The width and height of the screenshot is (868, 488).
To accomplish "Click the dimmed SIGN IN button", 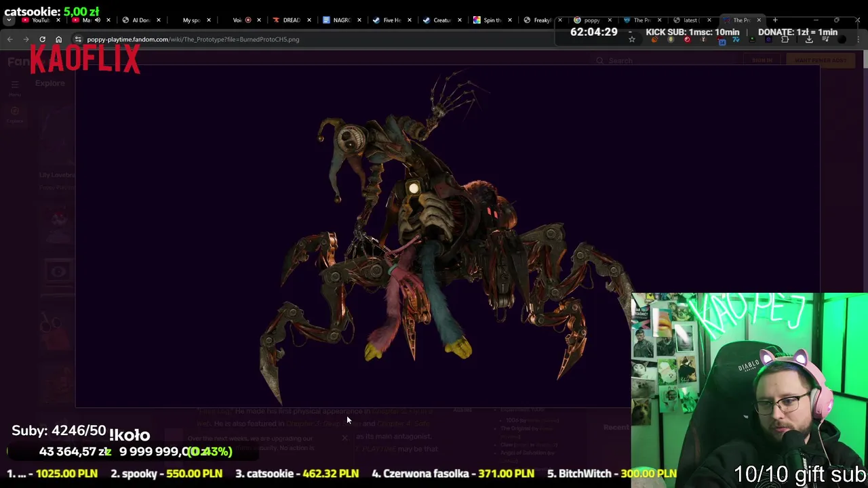I will [x=762, y=60].
